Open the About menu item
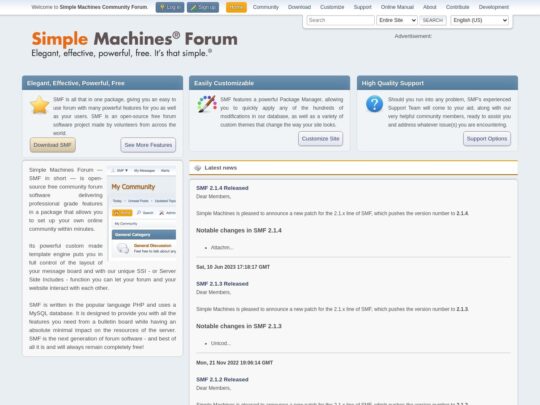The width and height of the screenshot is (540, 405). [429, 7]
